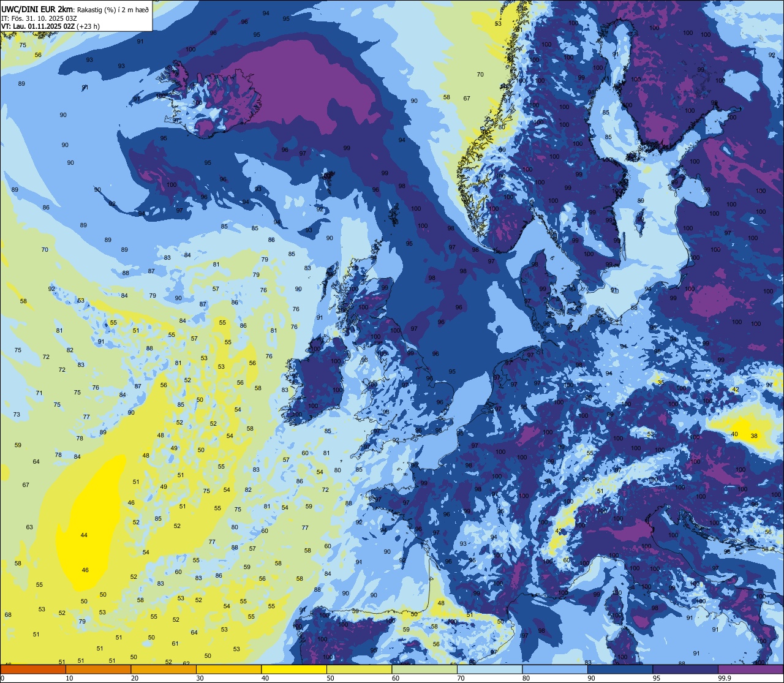Screen dimensions: 784x683
Task: Click the legend segment between 80 and 90
Action: (x=555, y=670)
